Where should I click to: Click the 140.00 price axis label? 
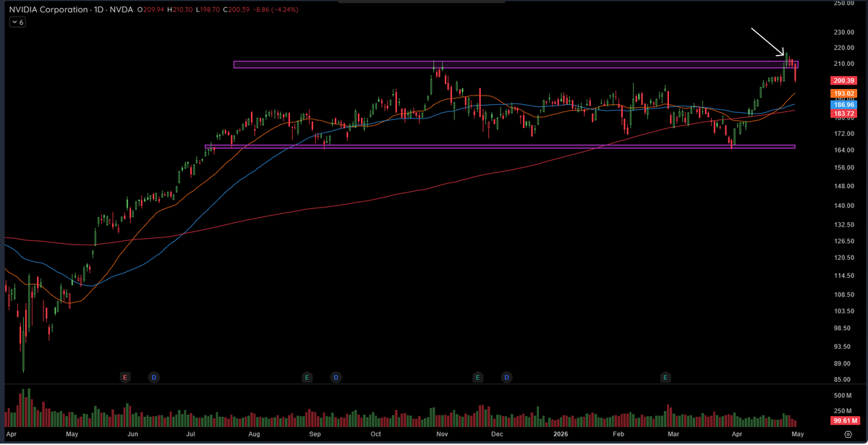[843, 205]
